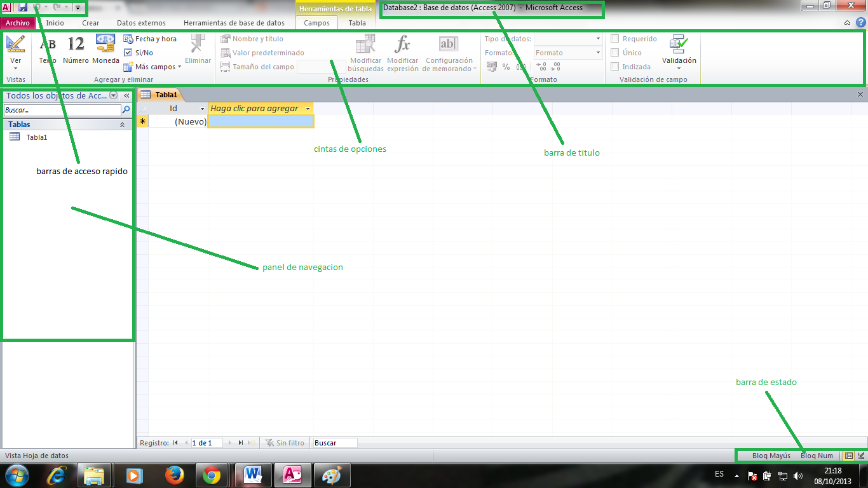The height and width of the screenshot is (488, 868).
Task: Open the Tipo de datos combo box
Action: click(568, 39)
